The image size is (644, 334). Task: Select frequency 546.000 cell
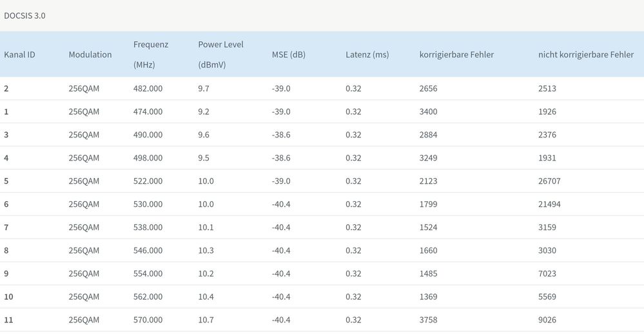(148, 251)
